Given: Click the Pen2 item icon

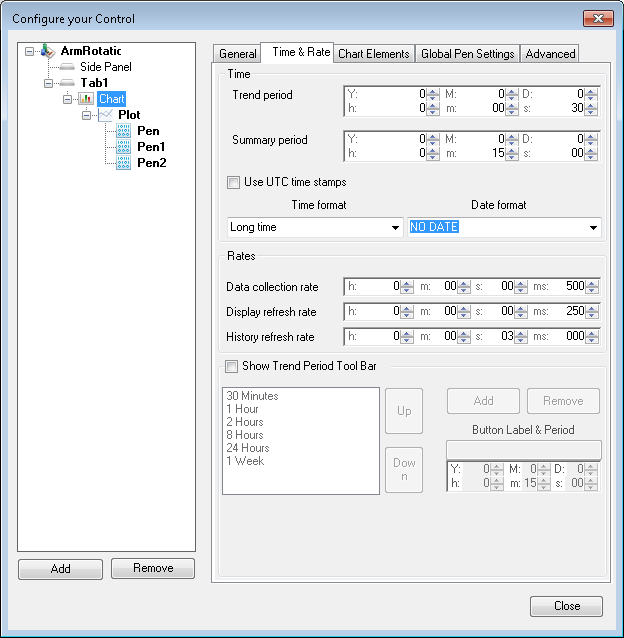Looking at the screenshot, I should coord(124,163).
